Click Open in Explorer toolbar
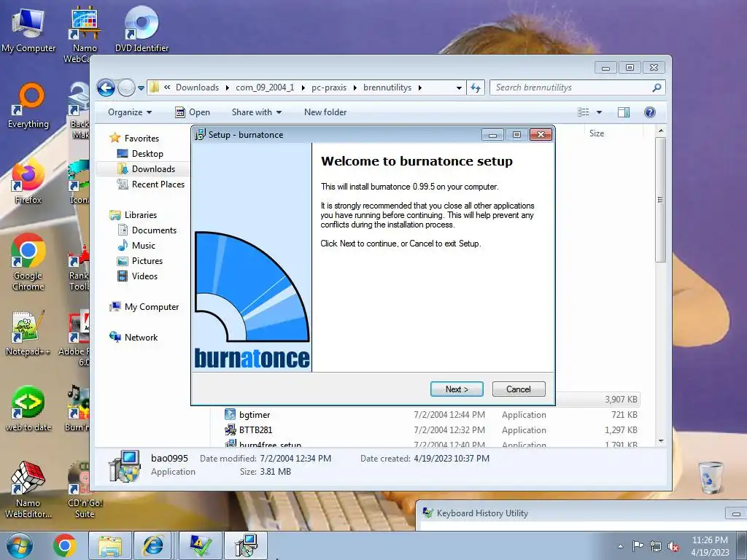 [x=193, y=112]
